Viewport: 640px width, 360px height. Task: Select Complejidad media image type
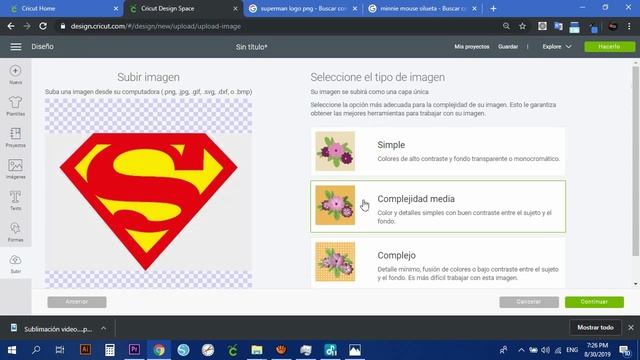438,207
